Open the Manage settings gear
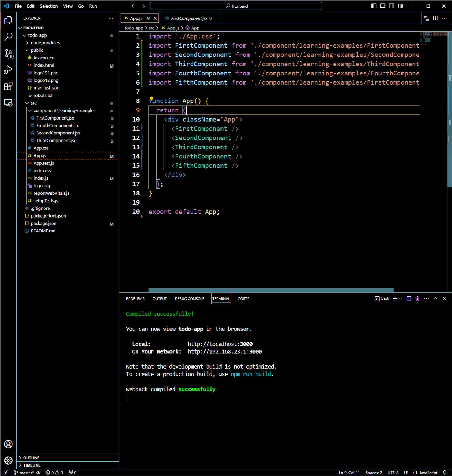This screenshot has height=476, width=452. [x=8, y=460]
